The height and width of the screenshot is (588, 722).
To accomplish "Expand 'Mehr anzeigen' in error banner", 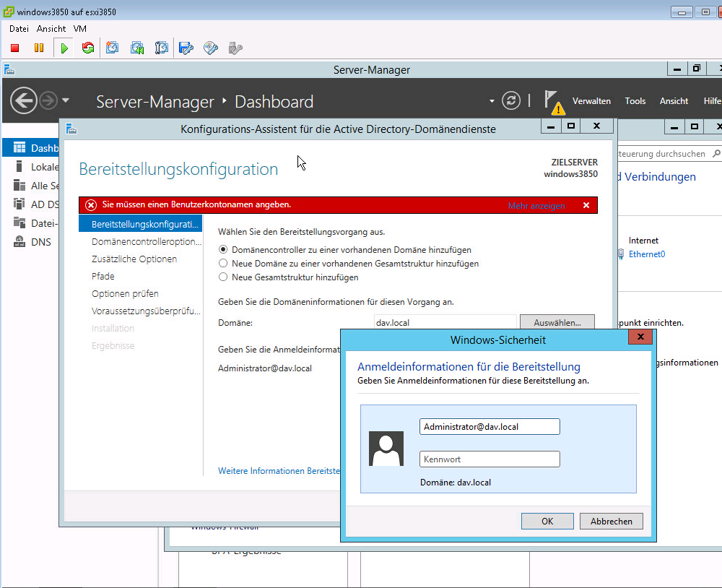I will click(x=536, y=206).
